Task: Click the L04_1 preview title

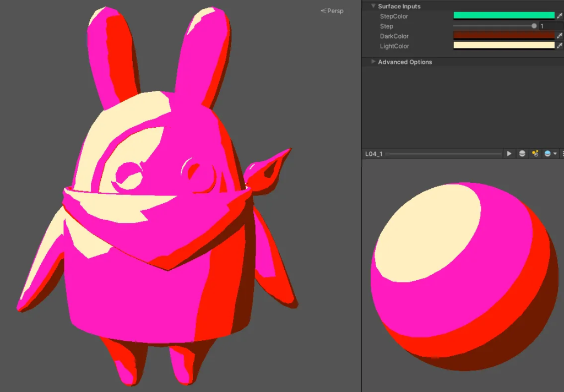Action: (x=373, y=154)
